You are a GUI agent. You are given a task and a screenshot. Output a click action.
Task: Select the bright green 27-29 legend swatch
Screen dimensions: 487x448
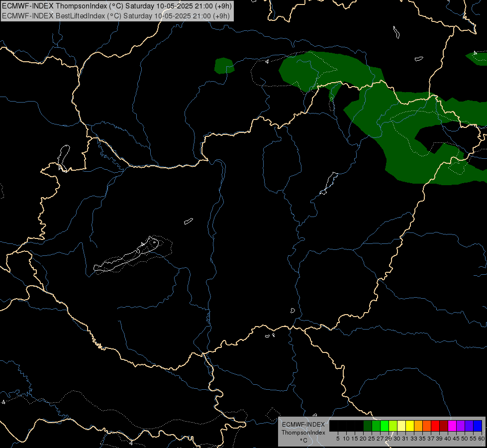[x=385, y=426]
